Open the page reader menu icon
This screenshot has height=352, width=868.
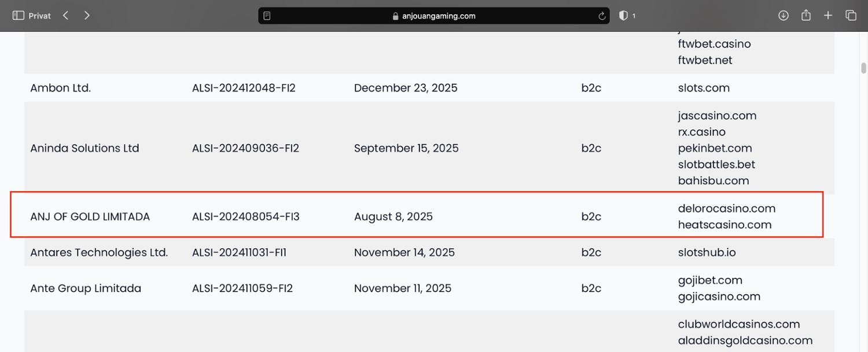[x=267, y=16]
